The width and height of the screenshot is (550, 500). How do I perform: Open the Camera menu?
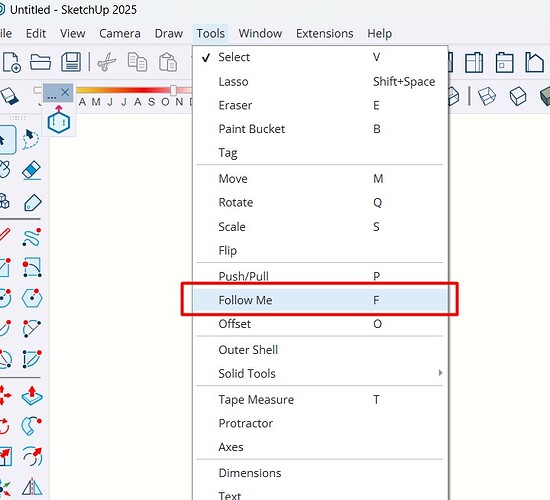tap(120, 33)
